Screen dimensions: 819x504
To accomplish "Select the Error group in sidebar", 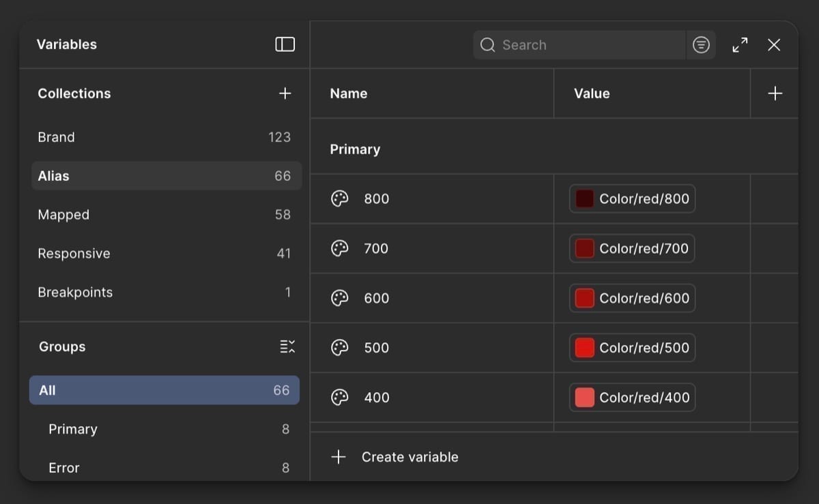I will 164,468.
